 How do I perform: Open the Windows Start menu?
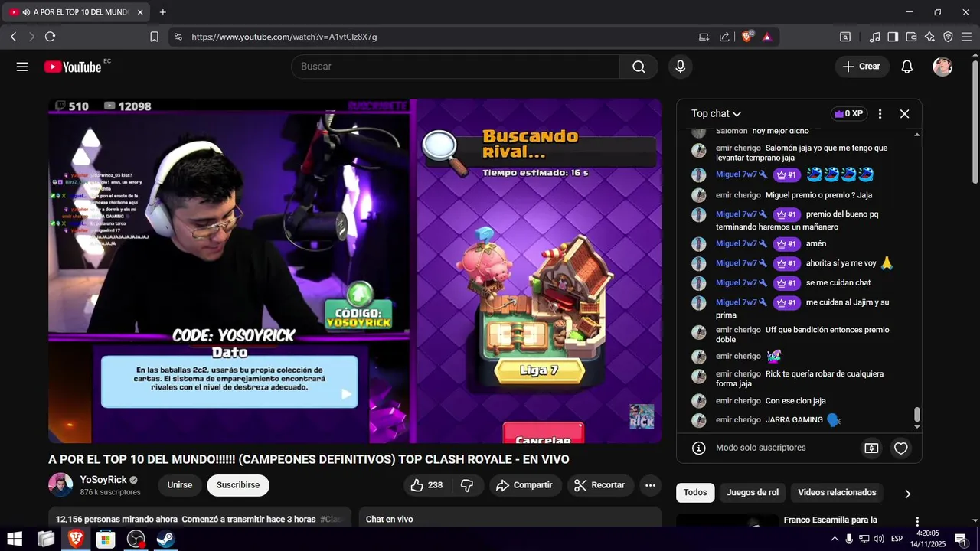(x=15, y=540)
